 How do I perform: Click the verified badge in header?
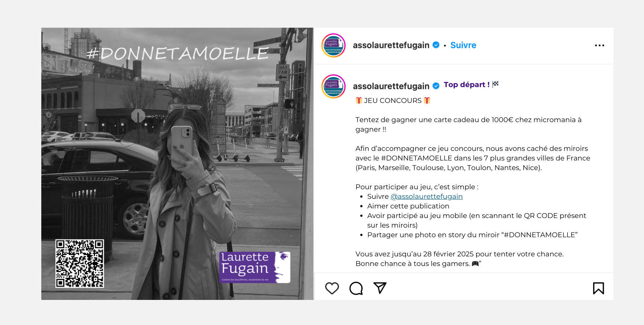tap(436, 45)
